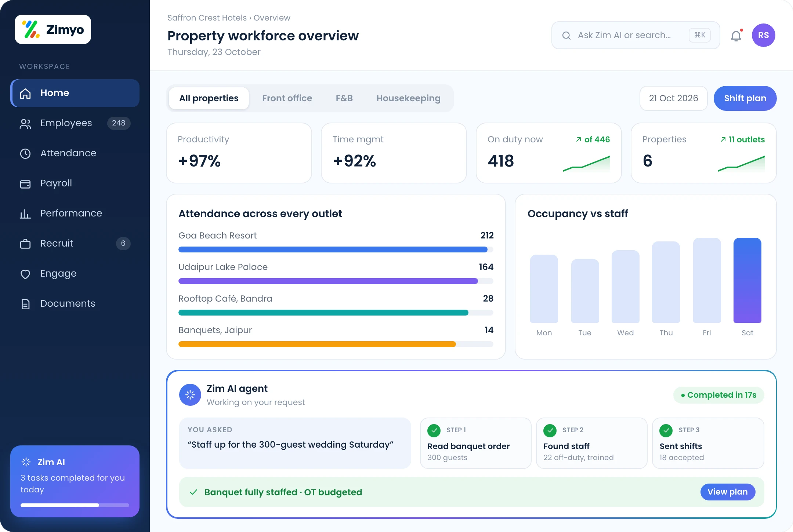Open the RS profile avatar
The width and height of the screenshot is (793, 532).
(764, 35)
